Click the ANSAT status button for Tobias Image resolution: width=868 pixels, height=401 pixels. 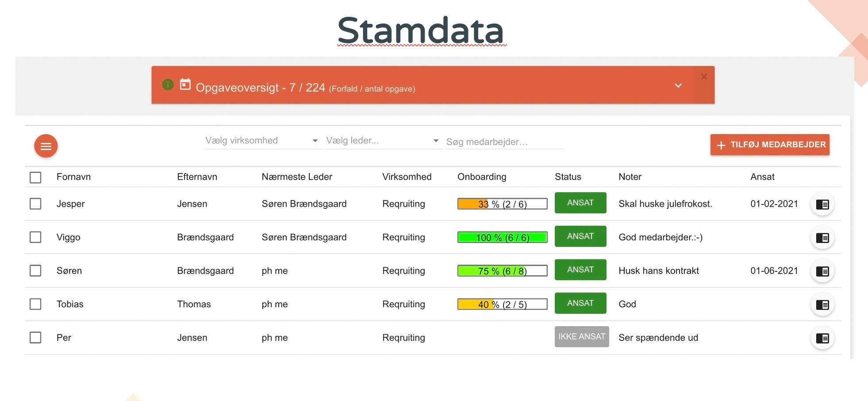pyautogui.click(x=580, y=303)
